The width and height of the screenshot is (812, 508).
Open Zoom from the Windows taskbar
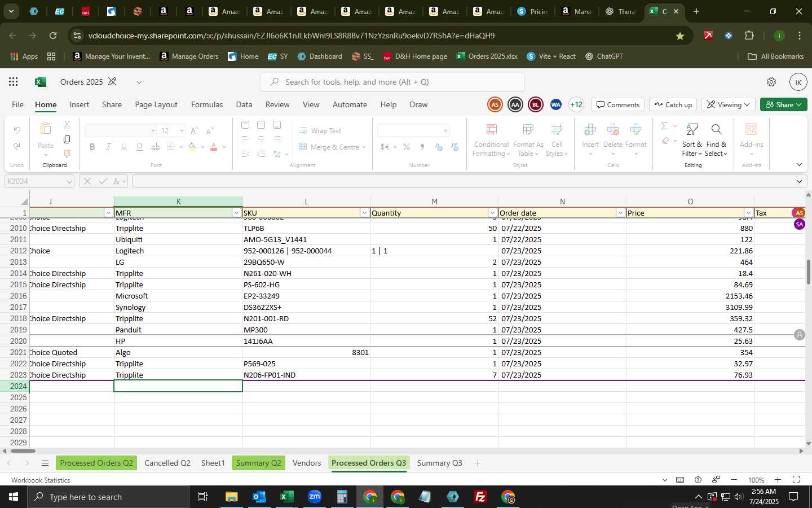click(x=315, y=497)
